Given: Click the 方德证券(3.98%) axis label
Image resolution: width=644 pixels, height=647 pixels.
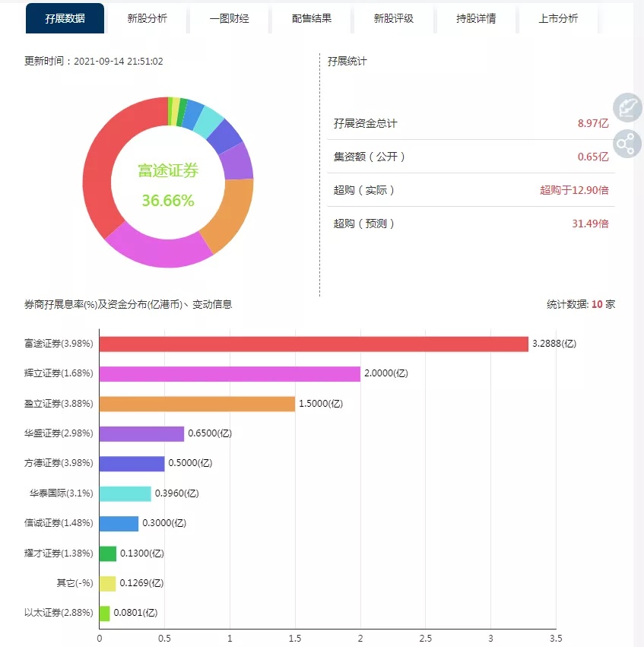Looking at the screenshot, I should pyautogui.click(x=59, y=463).
